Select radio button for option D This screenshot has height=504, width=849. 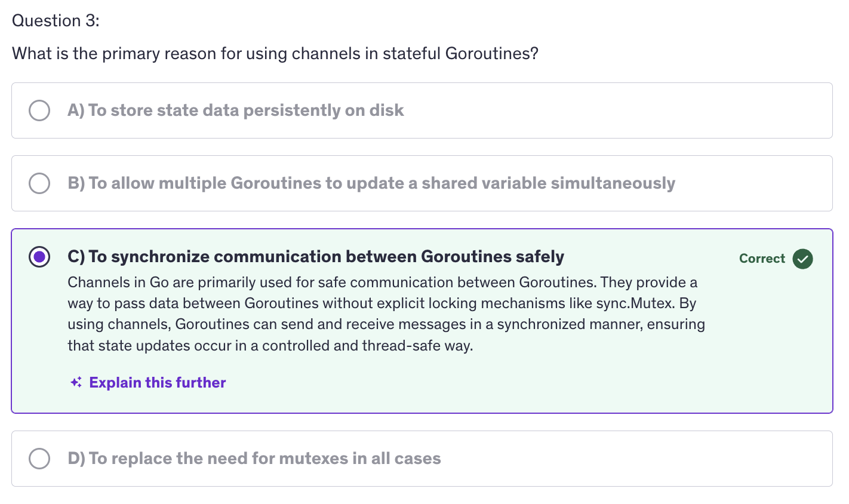[x=39, y=459]
